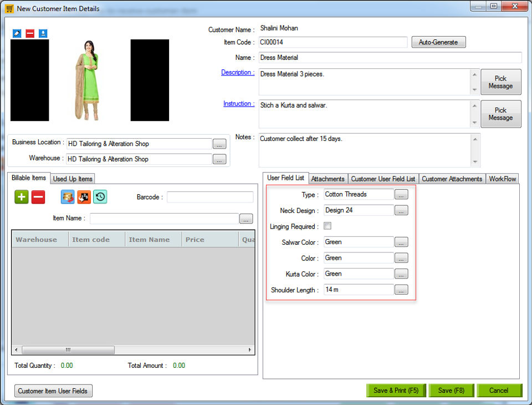Click the Item Name column header
532x405 pixels.
[x=154, y=240]
